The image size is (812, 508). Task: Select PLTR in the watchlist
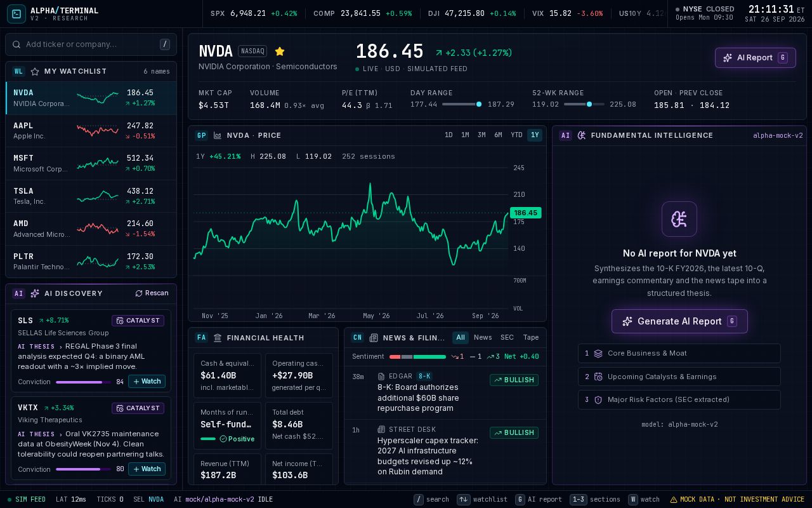(x=91, y=262)
